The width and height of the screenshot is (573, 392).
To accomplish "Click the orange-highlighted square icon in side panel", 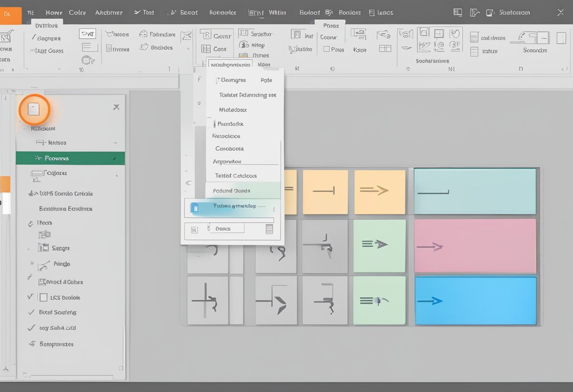I will point(33,109).
